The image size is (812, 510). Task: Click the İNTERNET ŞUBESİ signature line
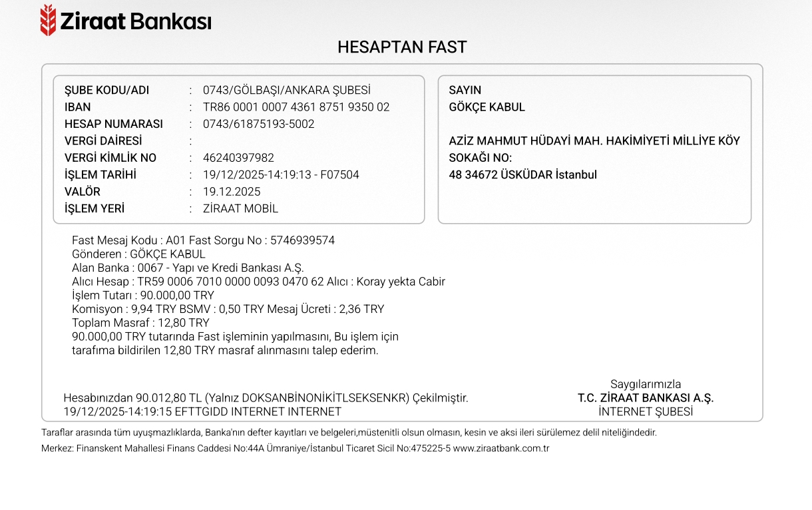[x=646, y=412]
